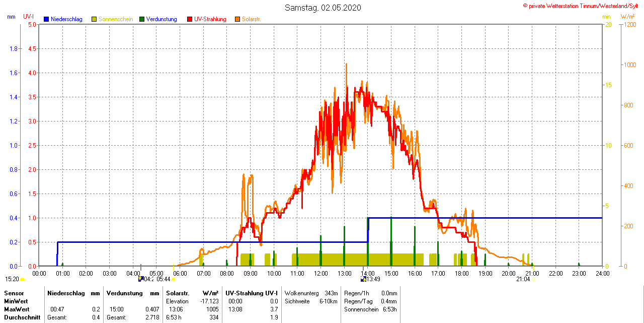Screen dimensions: 644x323
Task: Click the Sensor row header
Action: (14, 293)
